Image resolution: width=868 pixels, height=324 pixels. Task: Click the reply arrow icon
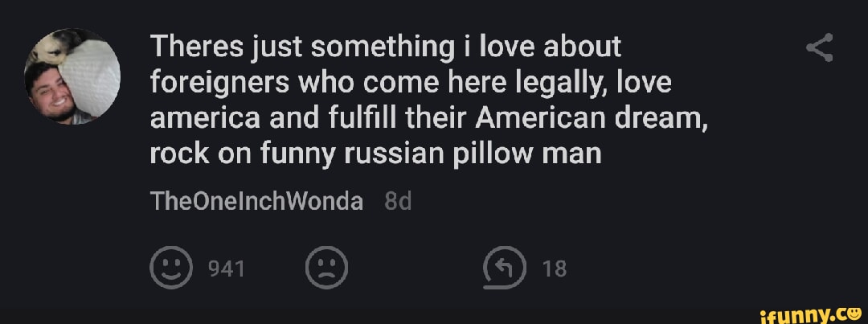pyautogui.click(x=505, y=269)
